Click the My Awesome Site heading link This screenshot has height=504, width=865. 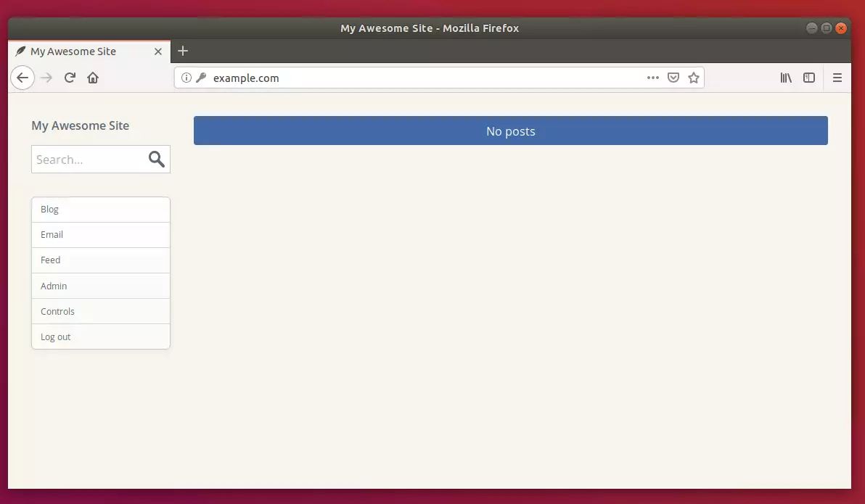80,125
